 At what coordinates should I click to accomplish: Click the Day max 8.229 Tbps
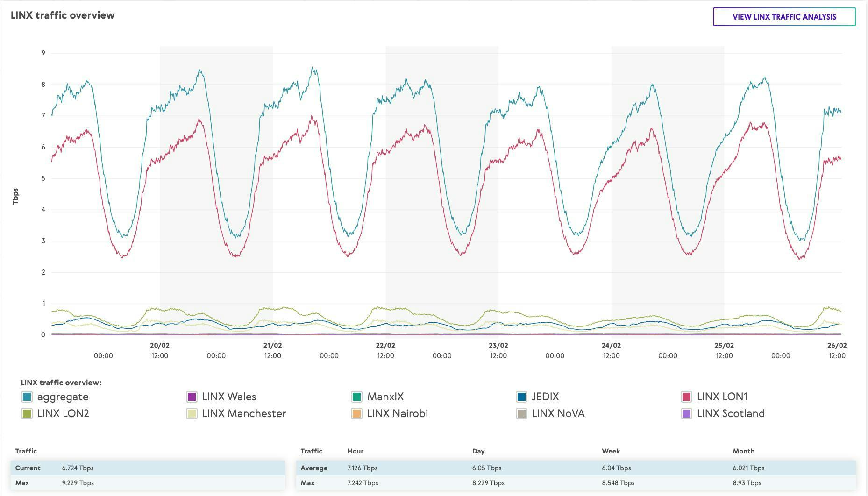488,483
